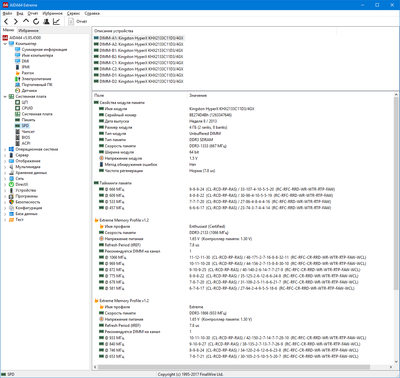The image size is (400, 378).
Task: Refresh the page with the refresh icon
Action: pos(36,21)
